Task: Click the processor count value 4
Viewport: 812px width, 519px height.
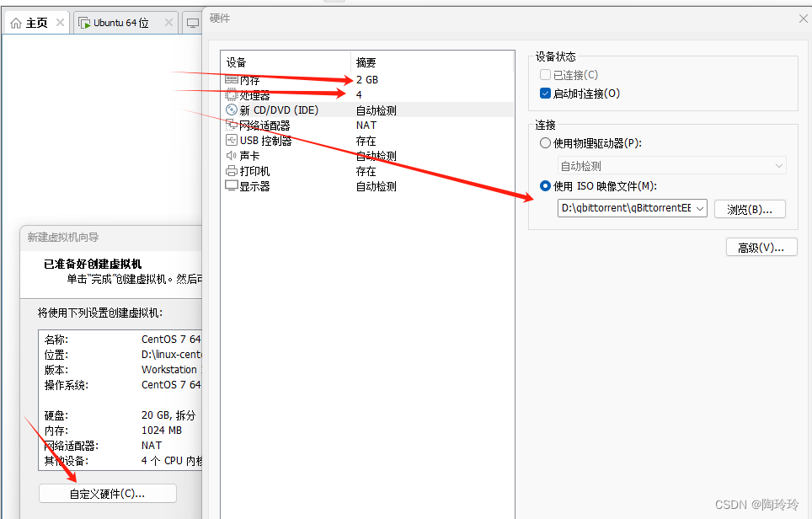Action: pyautogui.click(x=359, y=95)
